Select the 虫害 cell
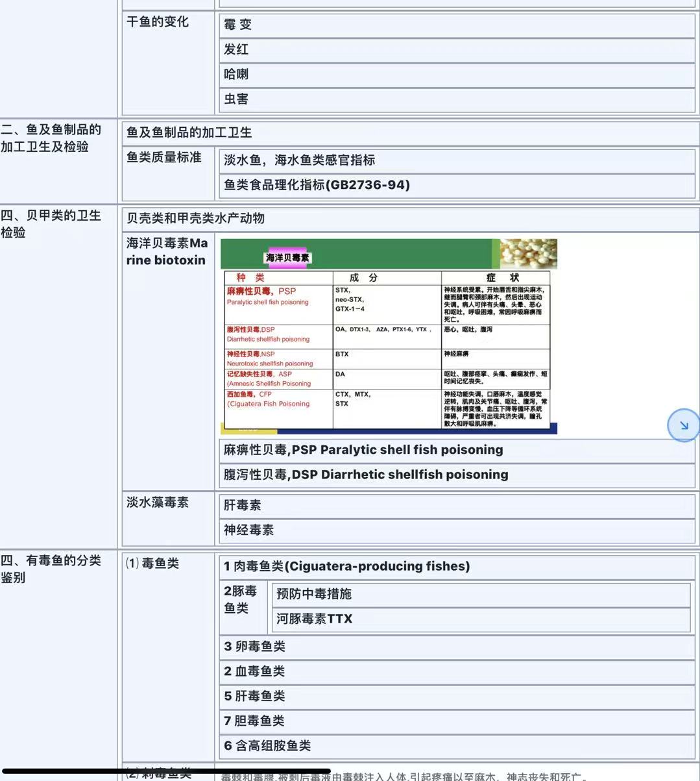The height and width of the screenshot is (781, 700). point(236,99)
